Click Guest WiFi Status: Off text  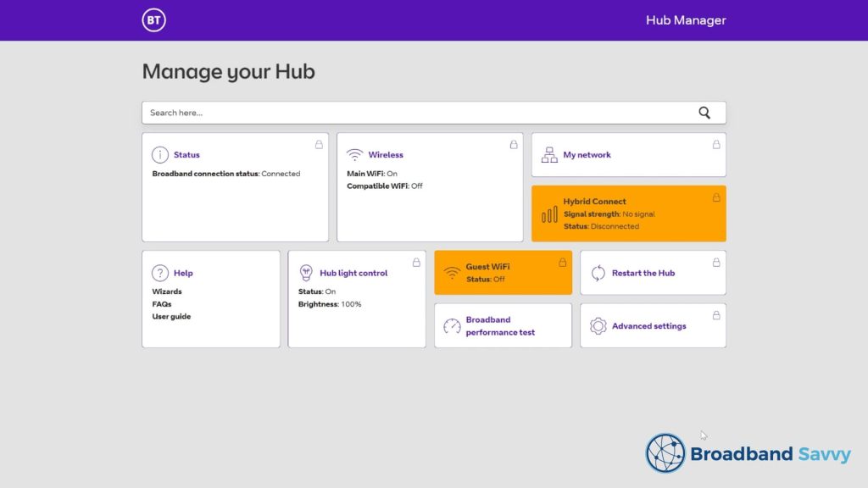coord(486,280)
